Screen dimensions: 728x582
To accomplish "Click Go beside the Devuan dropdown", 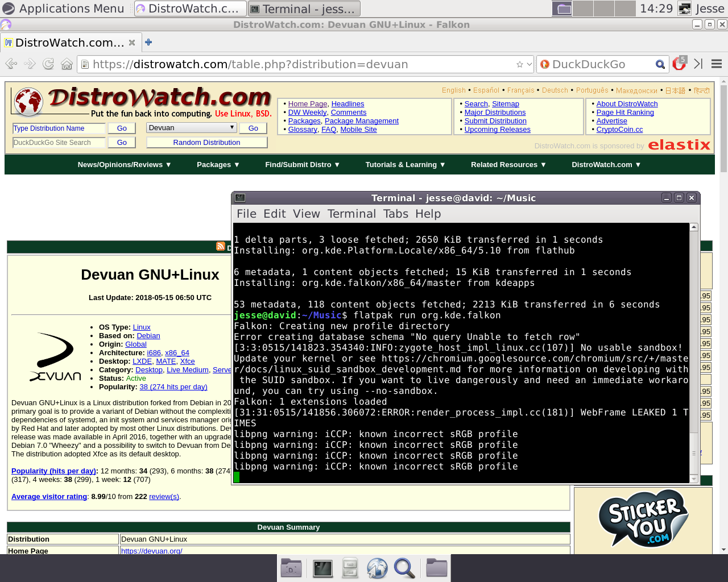I will [x=253, y=128].
